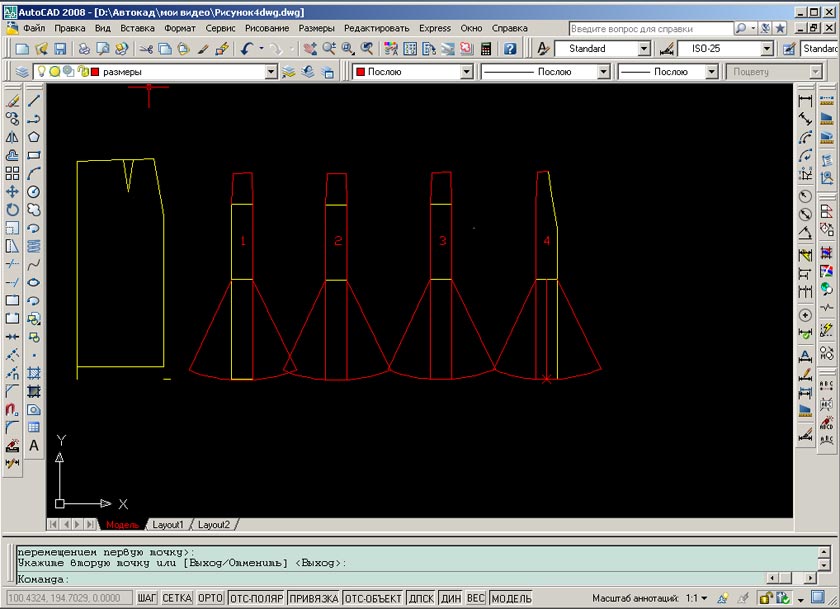
Task: Select the Rotate tool
Action: (12, 209)
